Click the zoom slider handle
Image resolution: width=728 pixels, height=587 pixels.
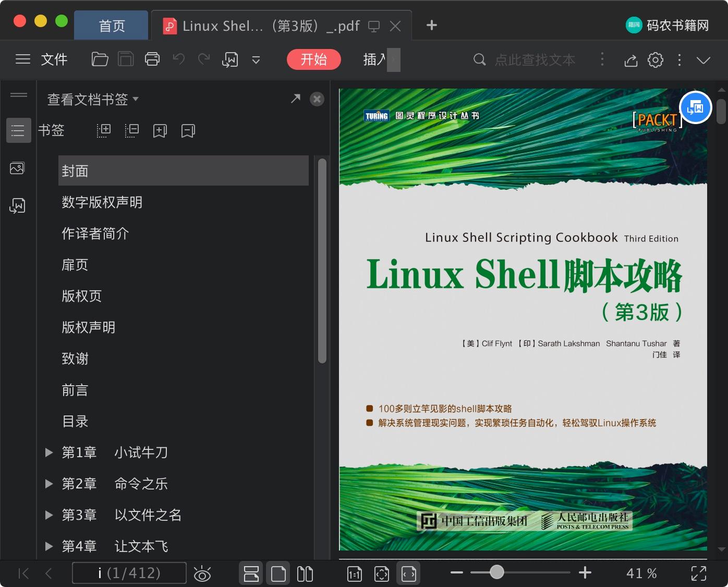497,572
